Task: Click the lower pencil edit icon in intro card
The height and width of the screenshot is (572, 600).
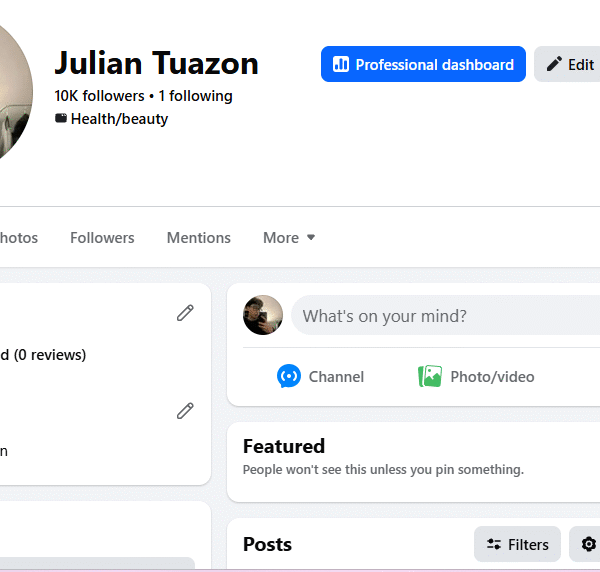Action: [x=185, y=411]
